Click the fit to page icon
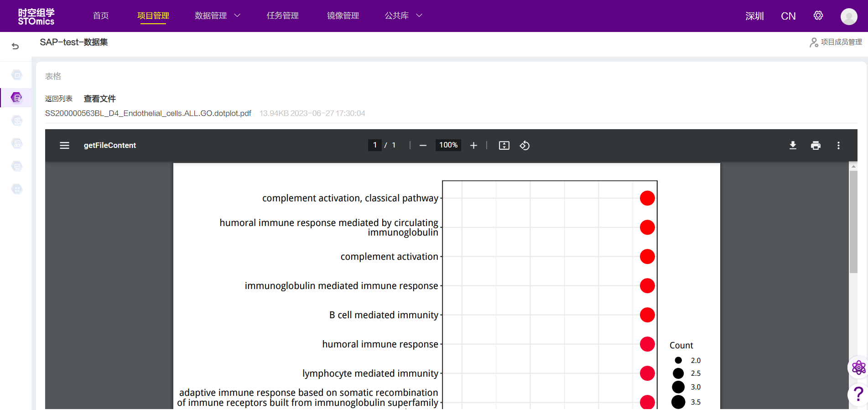The height and width of the screenshot is (410, 868). point(504,145)
